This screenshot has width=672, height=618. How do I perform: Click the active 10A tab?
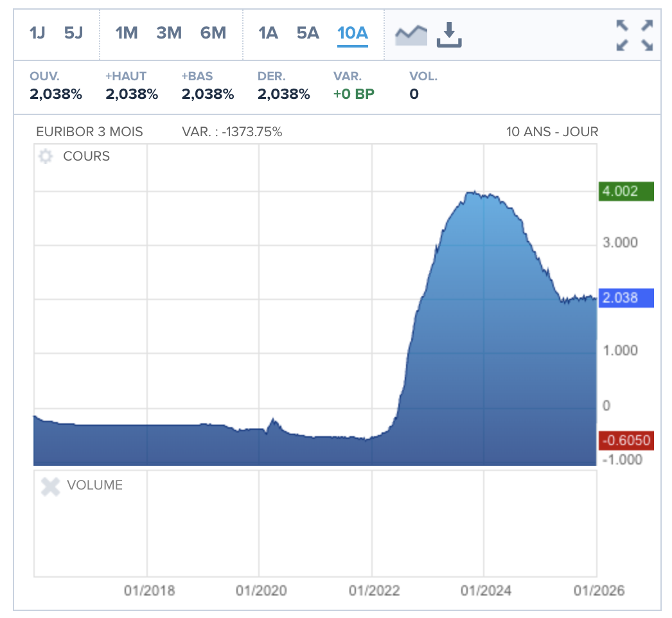pyautogui.click(x=353, y=33)
